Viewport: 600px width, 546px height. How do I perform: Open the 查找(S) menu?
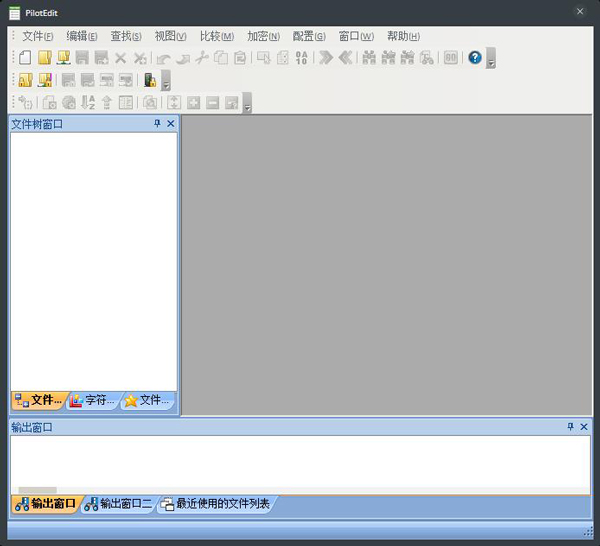click(126, 36)
